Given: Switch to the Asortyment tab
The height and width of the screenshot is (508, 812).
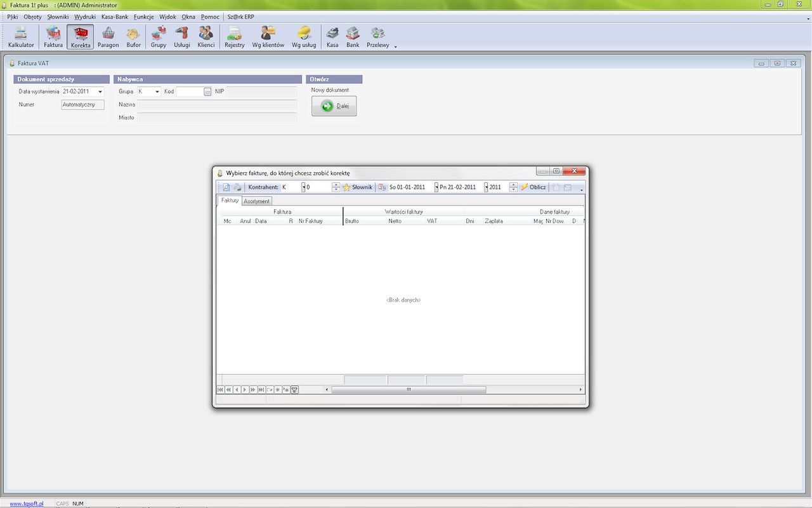Looking at the screenshot, I should coord(257,201).
